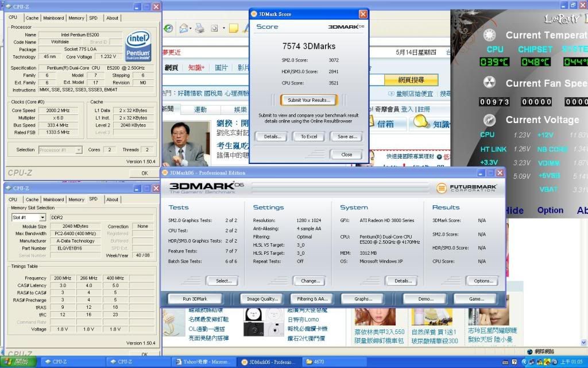This screenshot has height=368, width=588.
Task: Click the clock showing 上午 01:05
Action: coord(571,362)
